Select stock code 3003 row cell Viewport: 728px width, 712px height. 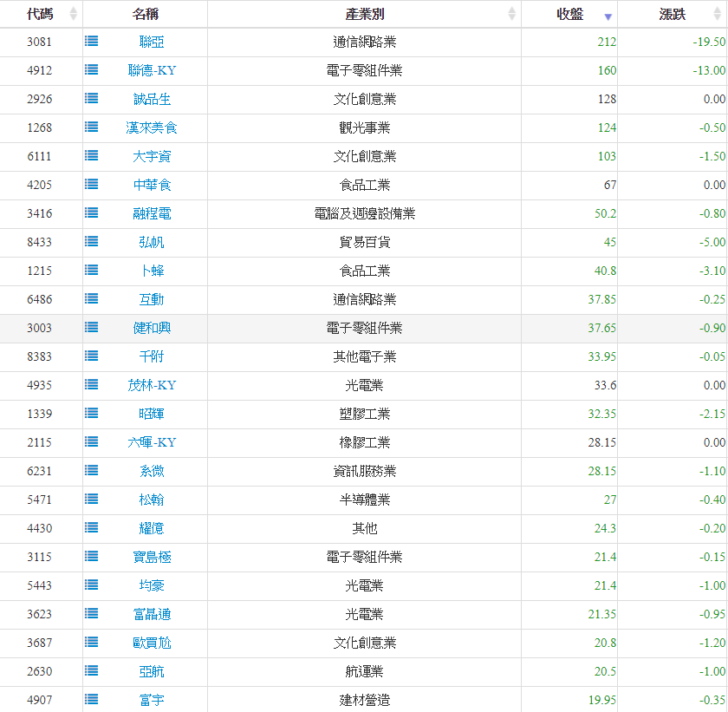coord(40,328)
